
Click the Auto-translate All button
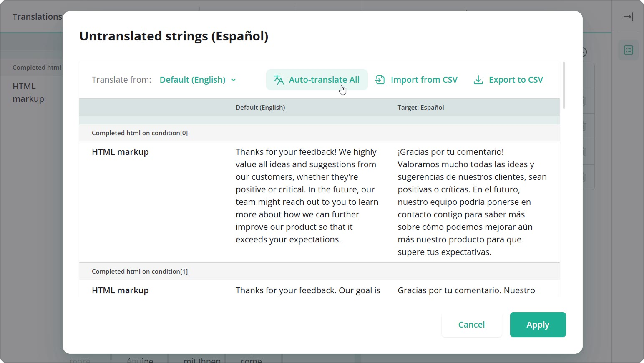coord(317,79)
